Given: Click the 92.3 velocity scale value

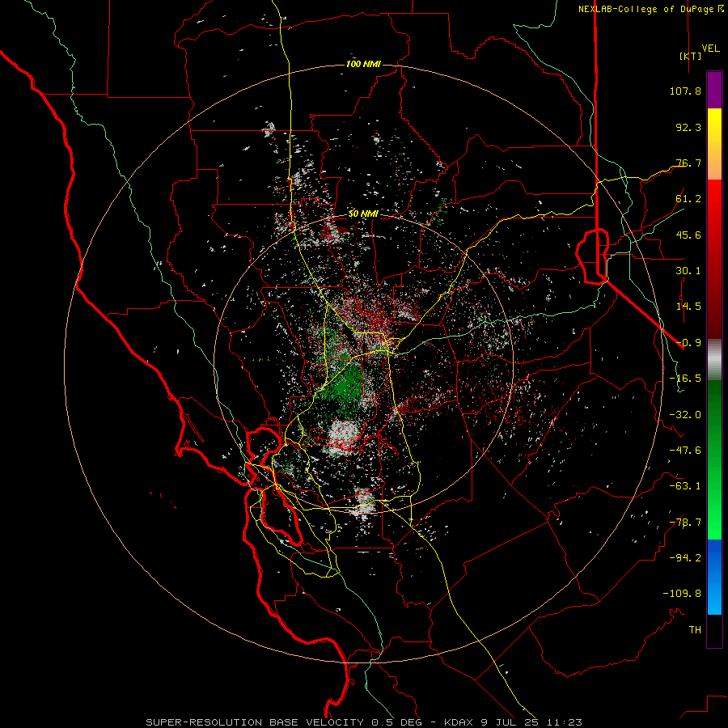Looking at the screenshot, I should pos(688,127).
